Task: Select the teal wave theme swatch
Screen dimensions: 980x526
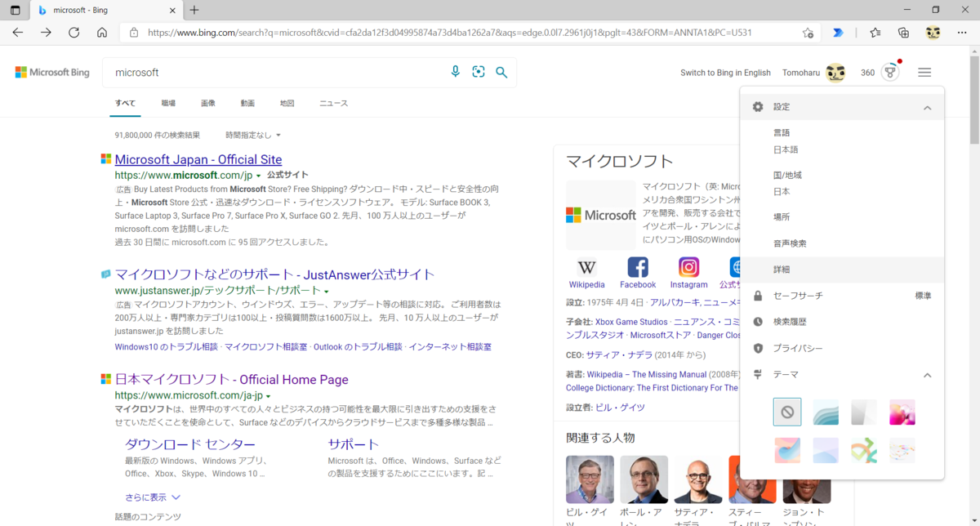Action: coord(826,412)
